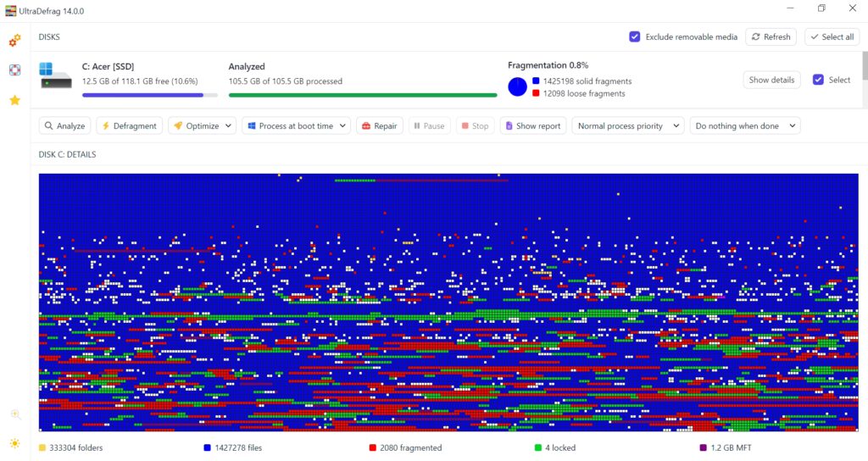Click the zoom magnifier icon in sidebar
868x461 pixels.
15,414
